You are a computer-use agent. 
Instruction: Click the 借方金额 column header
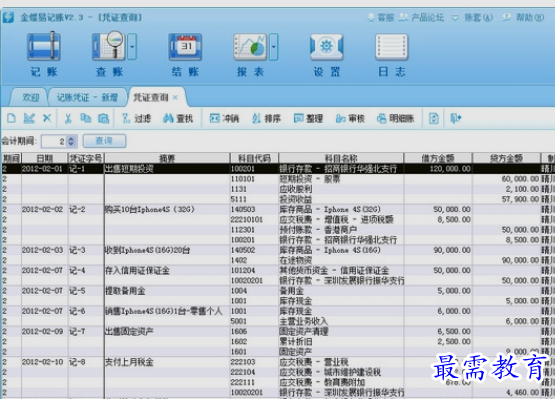[x=438, y=158]
